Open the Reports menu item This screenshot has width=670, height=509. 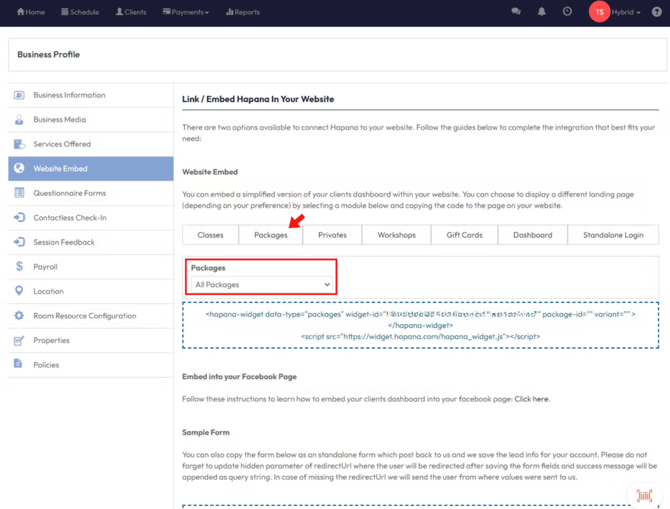243,12
